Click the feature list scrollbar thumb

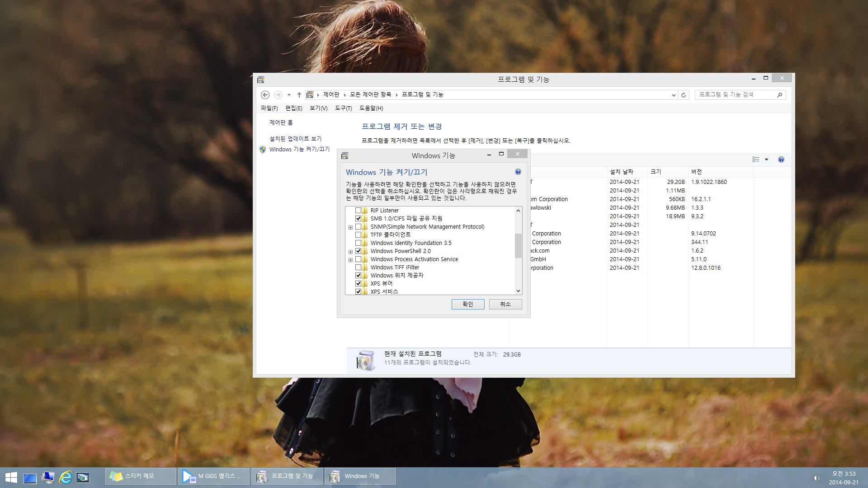point(518,245)
